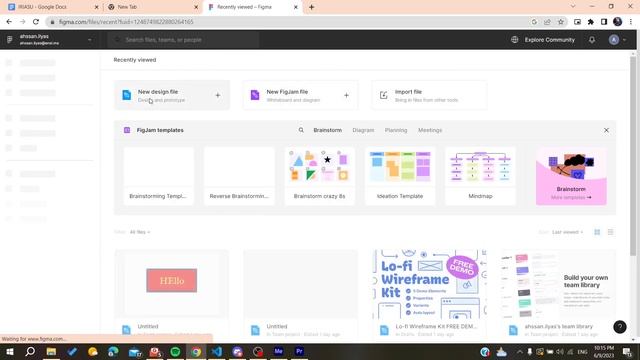This screenshot has width=640, height=360.
Task: Open the notifications bell
Action: click(x=591, y=40)
